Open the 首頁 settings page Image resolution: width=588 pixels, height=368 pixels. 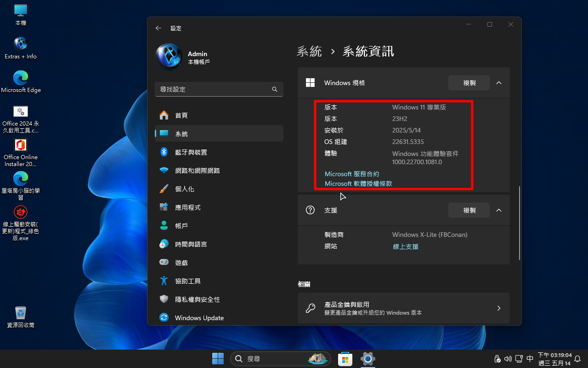(x=219, y=115)
